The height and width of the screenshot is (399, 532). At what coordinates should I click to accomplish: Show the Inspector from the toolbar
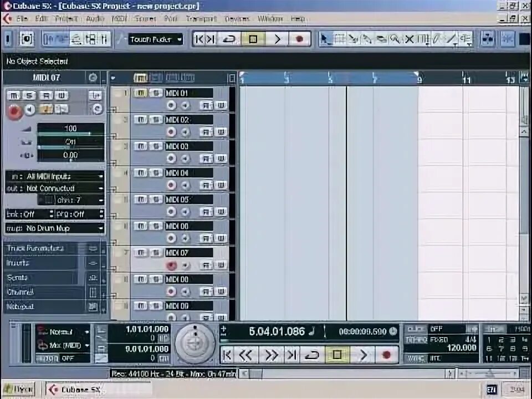[x=49, y=39]
